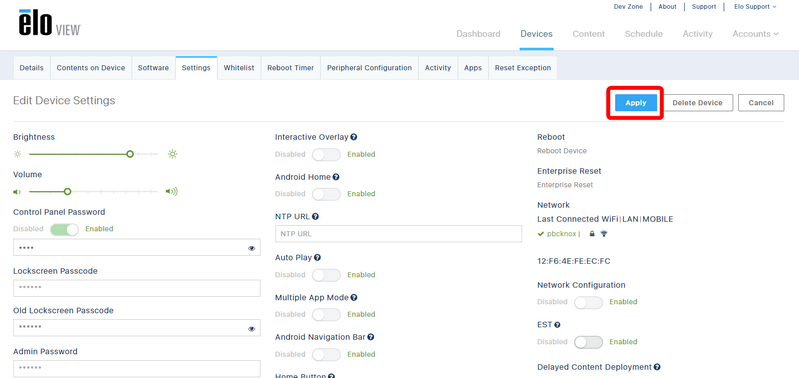Open the Peripheral Configuration tab
Viewport: 799px width, 378px height.
(369, 68)
